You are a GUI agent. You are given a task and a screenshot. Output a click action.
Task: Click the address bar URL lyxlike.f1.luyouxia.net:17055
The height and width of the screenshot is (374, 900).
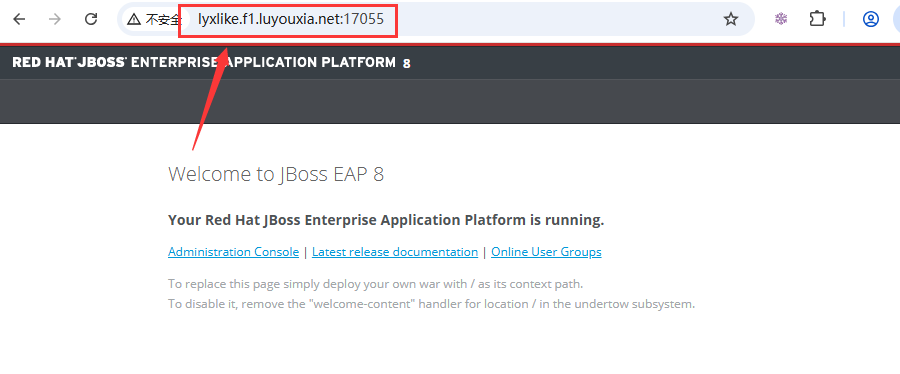(291, 19)
